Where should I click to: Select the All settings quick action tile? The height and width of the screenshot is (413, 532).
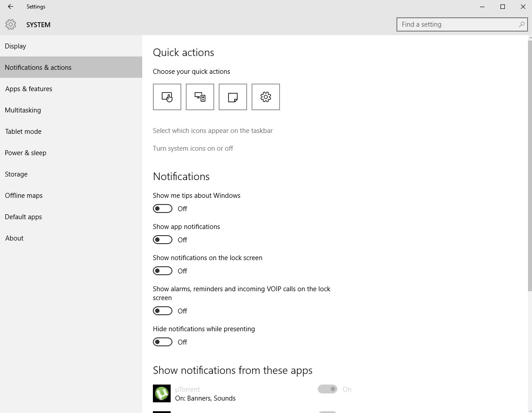coord(266,97)
